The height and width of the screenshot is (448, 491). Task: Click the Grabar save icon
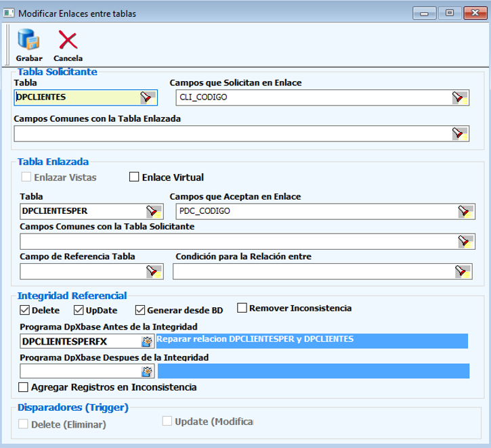coord(28,41)
